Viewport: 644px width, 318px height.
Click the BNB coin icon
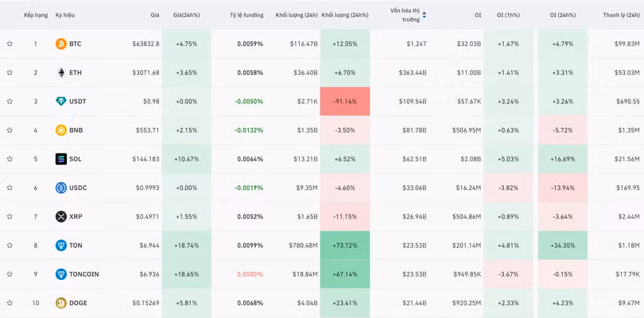click(60, 130)
